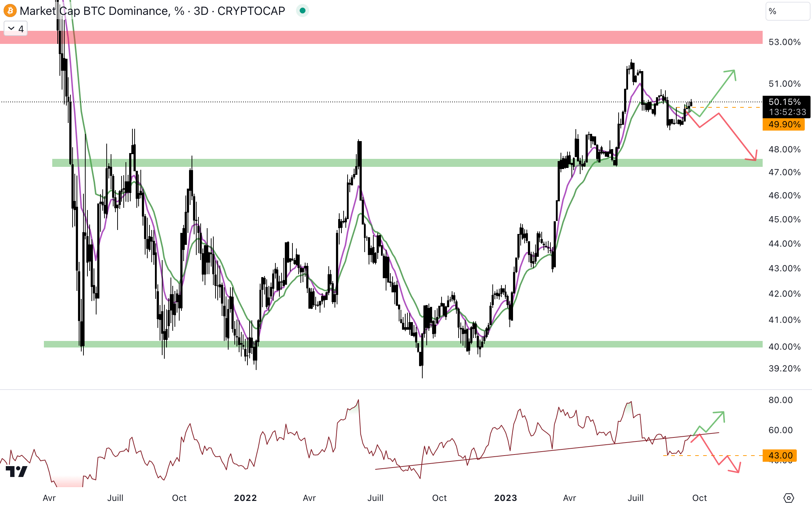Click the 2022 label on time axis
812x506 pixels.
click(x=245, y=498)
